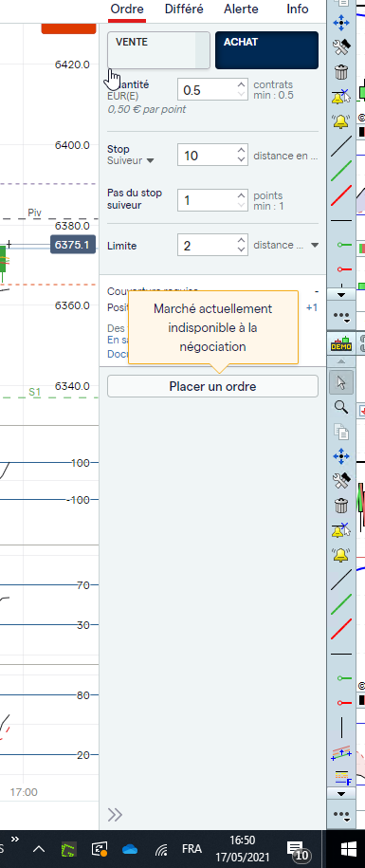Click the DEMO account badge icon

[341, 343]
